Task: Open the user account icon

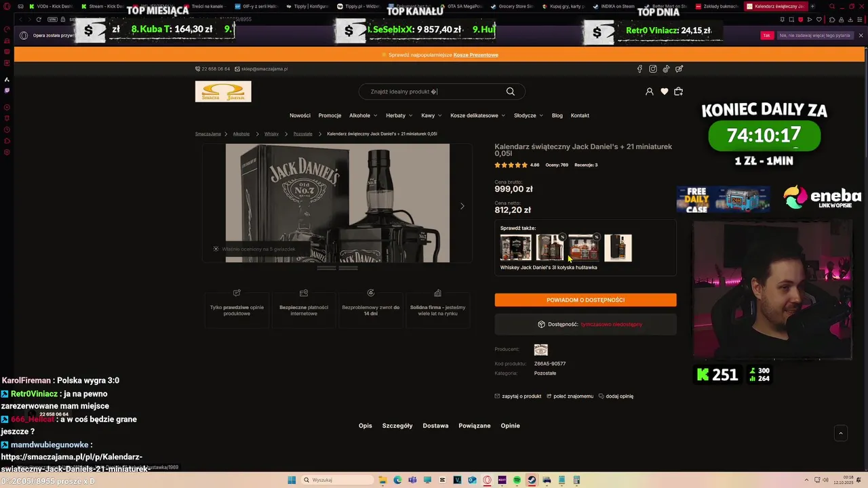Action: 650,91
